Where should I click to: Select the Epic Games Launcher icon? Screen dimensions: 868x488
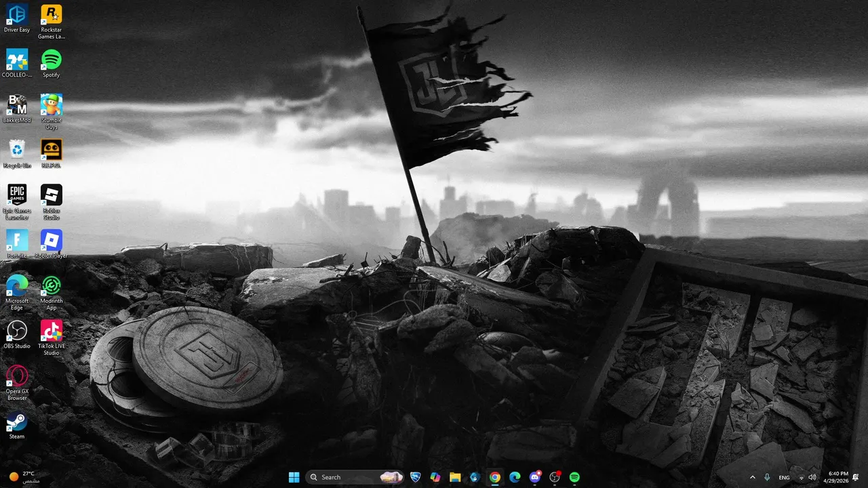(17, 202)
